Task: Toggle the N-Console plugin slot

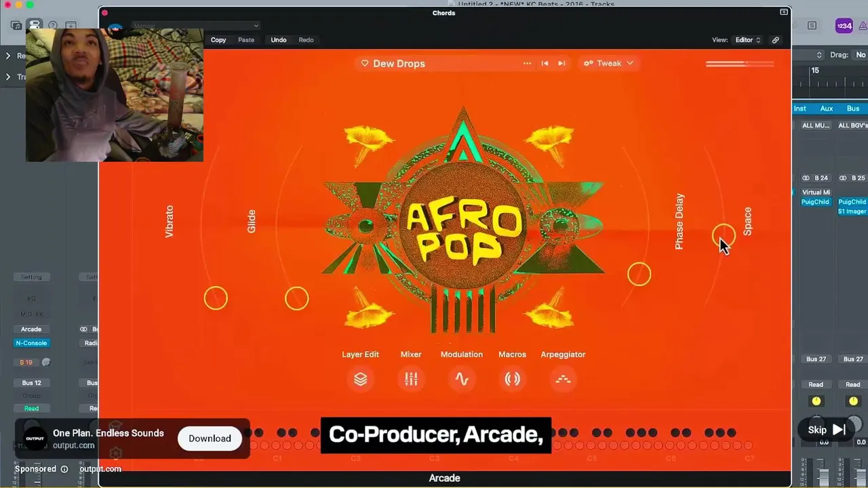Action: pyautogui.click(x=31, y=343)
